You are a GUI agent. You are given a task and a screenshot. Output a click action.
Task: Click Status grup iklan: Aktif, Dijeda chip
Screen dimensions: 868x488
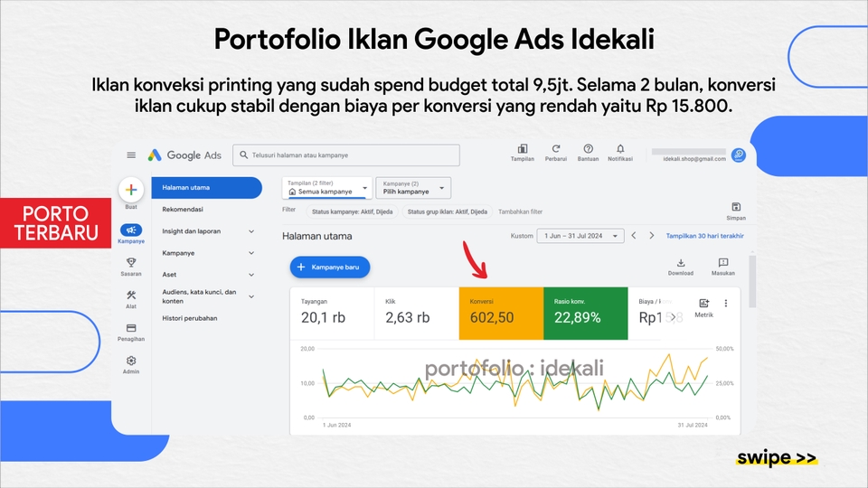448,211
